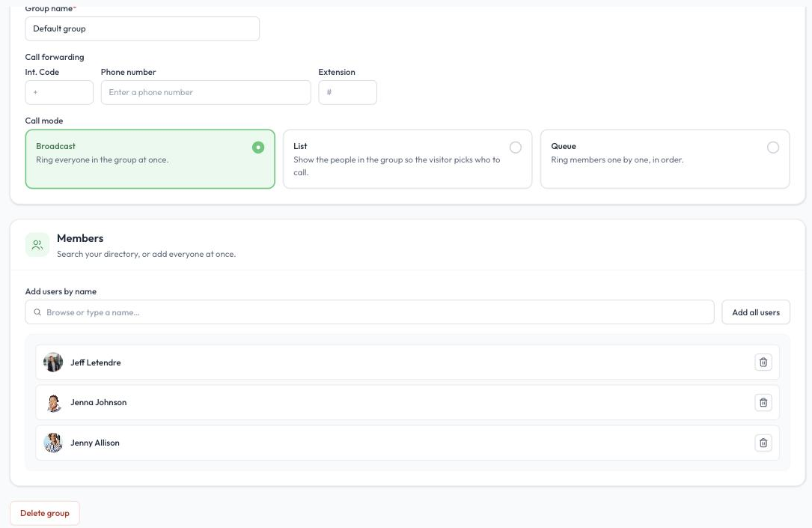Click the Delete group button
812x528 pixels.
coord(45,513)
